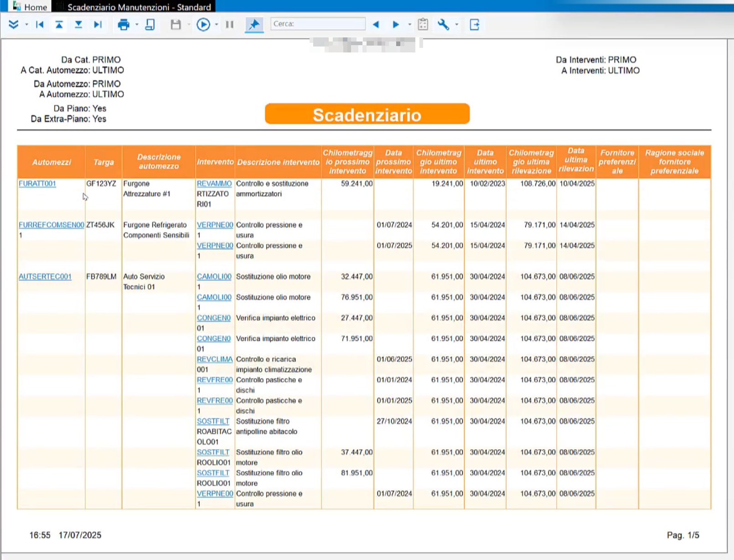Open the clipboard list icon
The width and height of the screenshot is (734, 560).
coord(423,24)
